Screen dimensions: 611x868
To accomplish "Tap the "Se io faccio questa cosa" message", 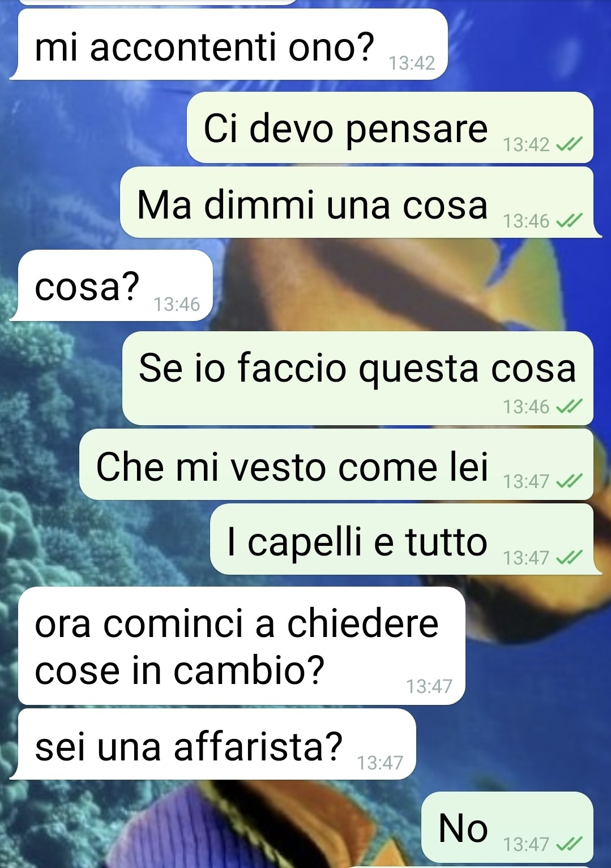I will [358, 378].
